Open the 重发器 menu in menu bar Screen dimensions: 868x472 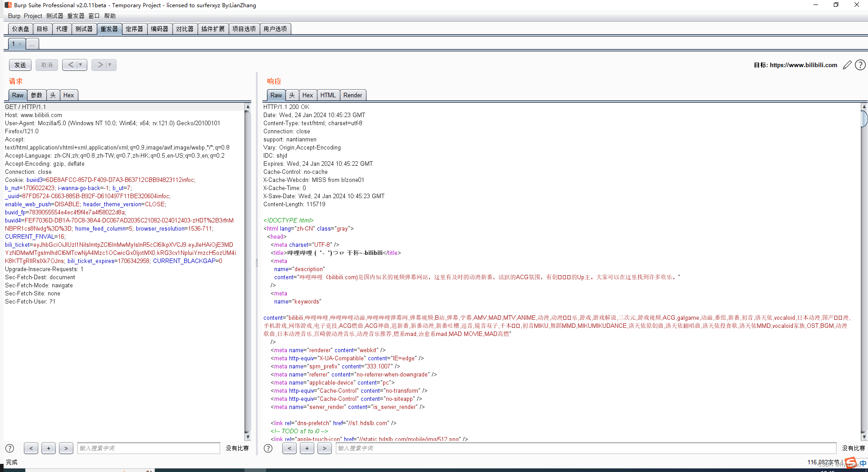click(76, 16)
